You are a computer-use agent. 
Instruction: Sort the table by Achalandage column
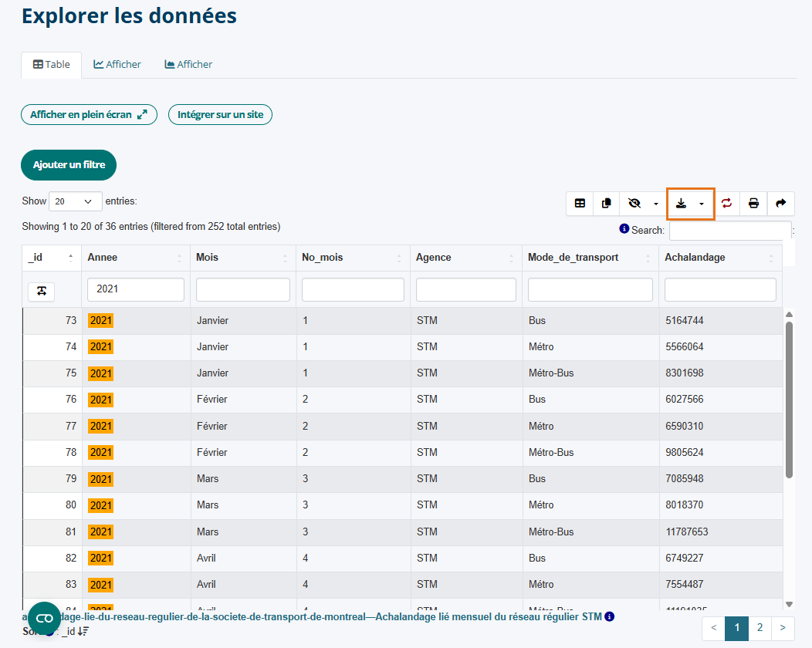720,257
